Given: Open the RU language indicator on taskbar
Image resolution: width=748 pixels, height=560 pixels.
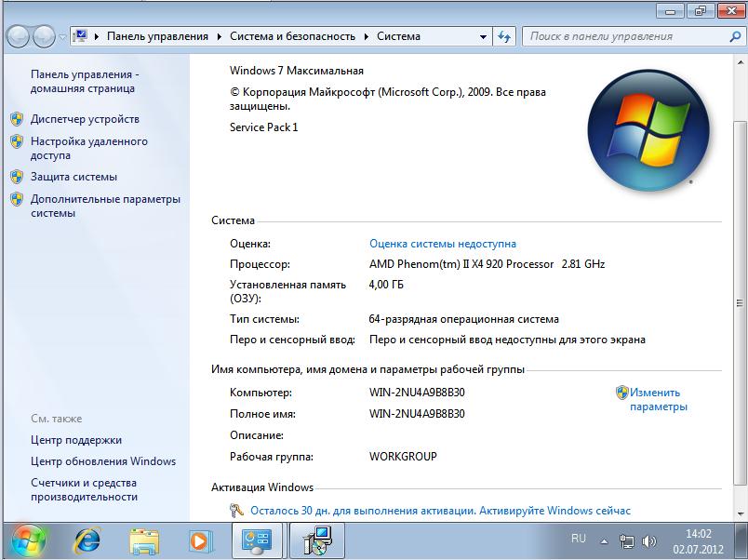Looking at the screenshot, I should click(579, 539).
